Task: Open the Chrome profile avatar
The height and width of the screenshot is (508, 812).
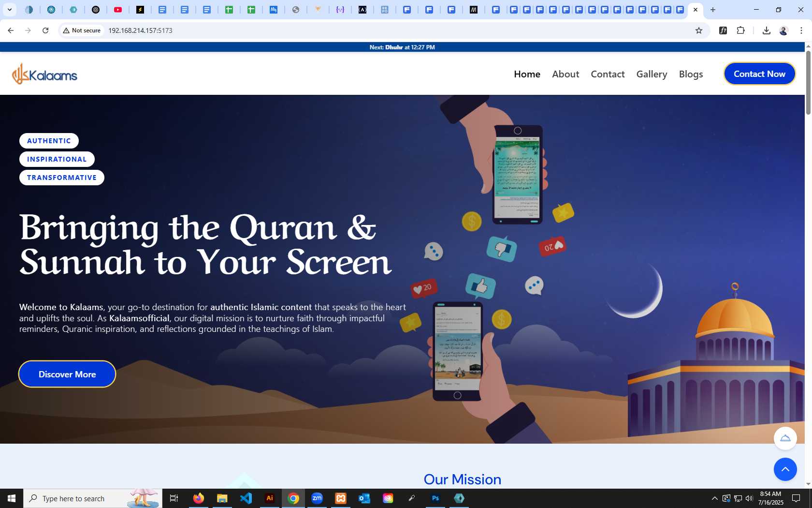Action: [x=783, y=30]
